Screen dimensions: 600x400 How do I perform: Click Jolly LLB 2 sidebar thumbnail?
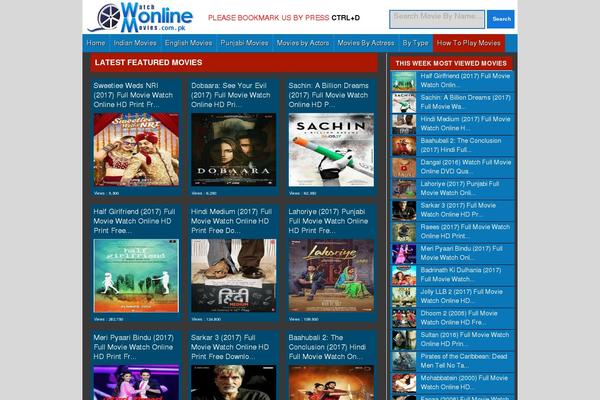coord(404,297)
